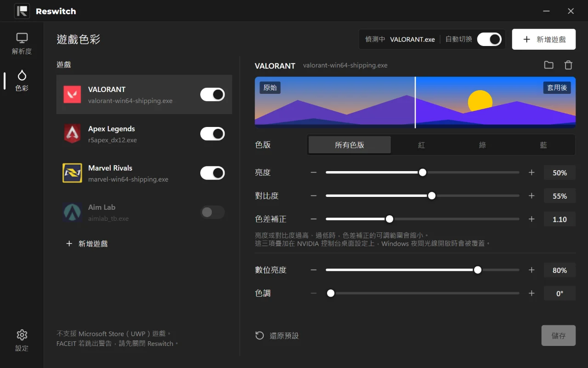Click 新增遊戲 below the game list

(87, 244)
